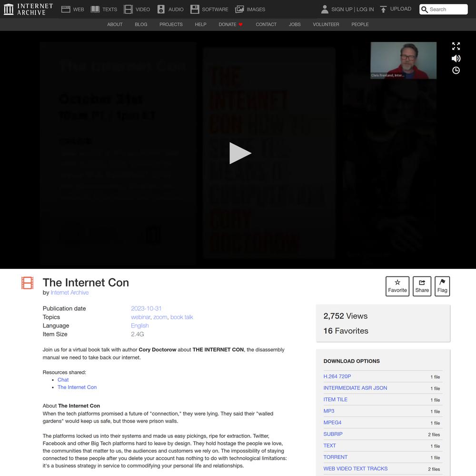Open the Video menu label
This screenshot has width=476, height=476.
pos(143,10)
